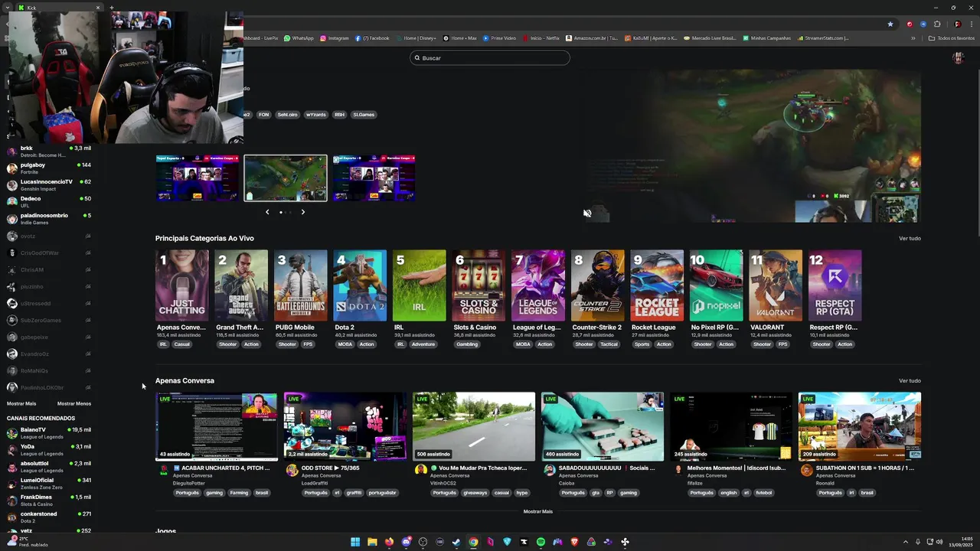
Task: Open recommended channel BaianoTV
Action: click(49, 433)
